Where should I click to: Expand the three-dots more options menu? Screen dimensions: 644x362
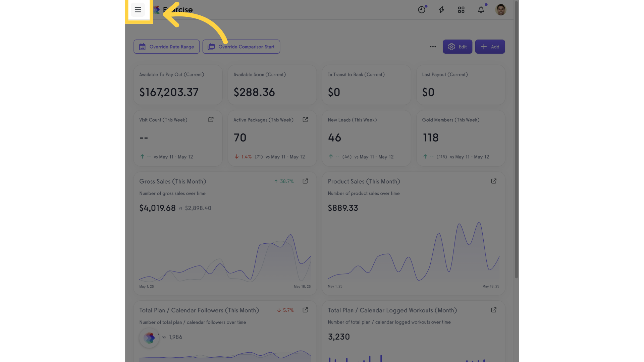click(x=433, y=47)
